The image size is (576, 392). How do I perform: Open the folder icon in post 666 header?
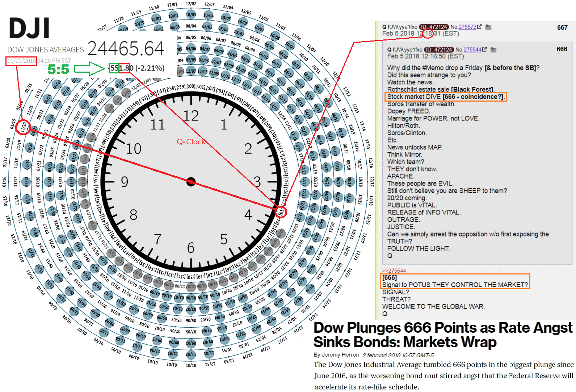(493, 50)
